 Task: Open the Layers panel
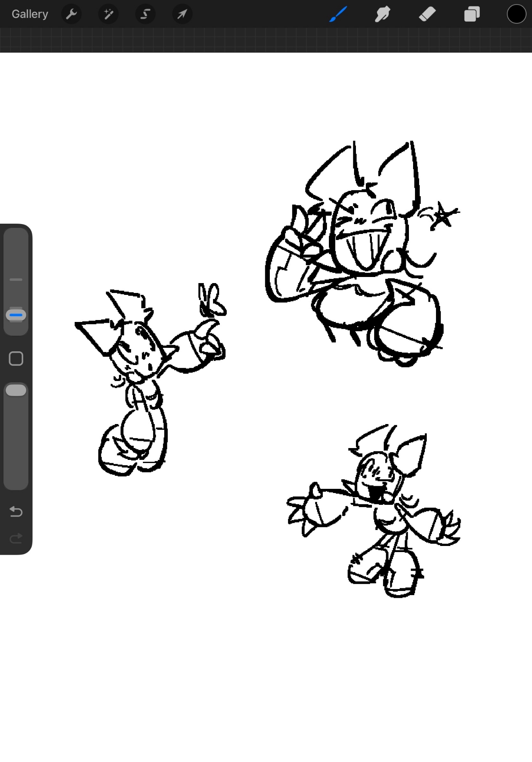(x=471, y=14)
